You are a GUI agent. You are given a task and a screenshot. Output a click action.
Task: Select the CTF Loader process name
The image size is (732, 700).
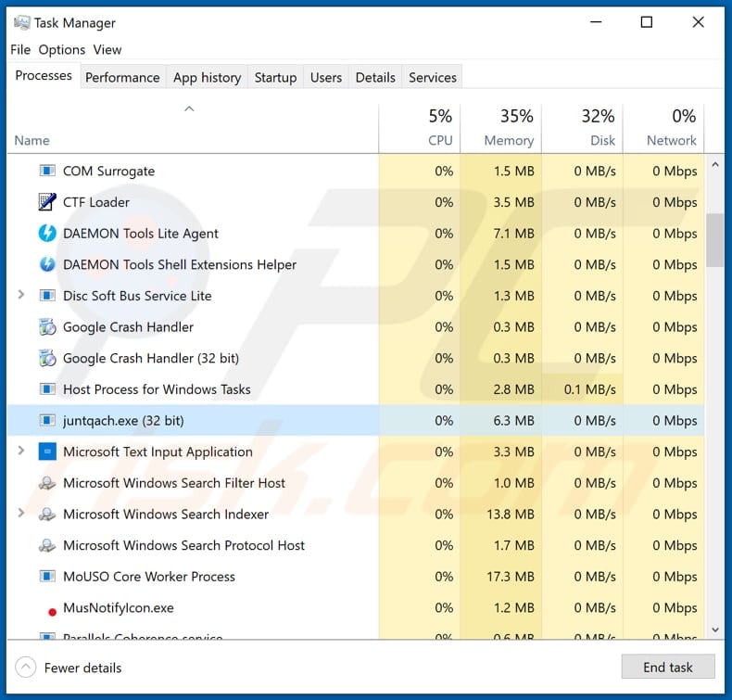(96, 202)
